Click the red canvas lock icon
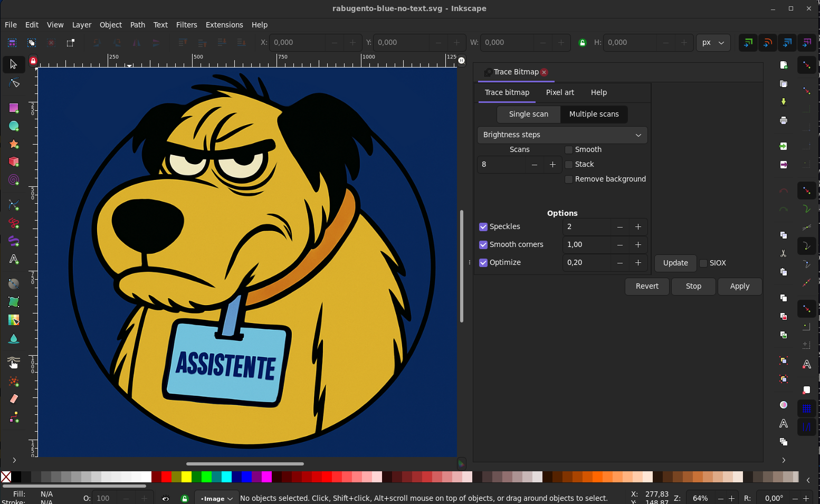Viewport: 820px width, 504px height. [33, 61]
